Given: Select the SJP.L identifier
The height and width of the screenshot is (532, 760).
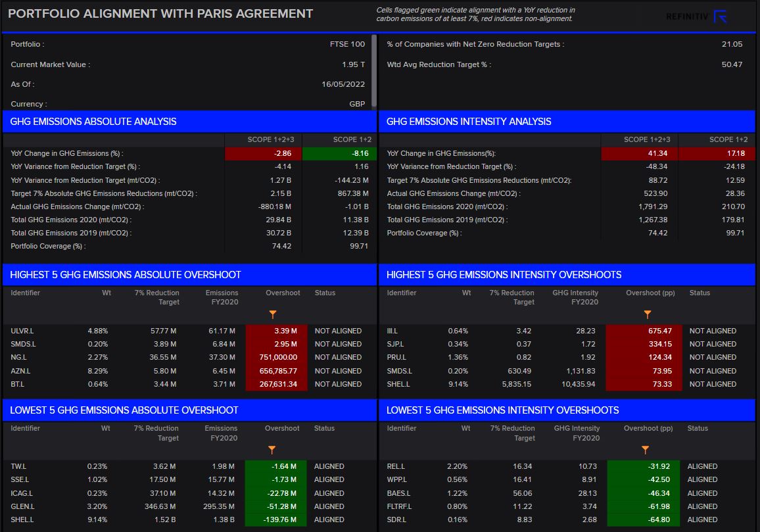Looking at the screenshot, I should tap(396, 344).
